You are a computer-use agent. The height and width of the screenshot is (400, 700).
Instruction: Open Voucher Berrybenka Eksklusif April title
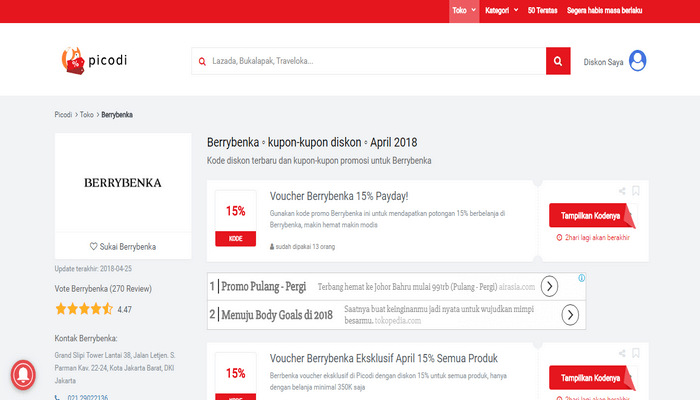(x=383, y=358)
